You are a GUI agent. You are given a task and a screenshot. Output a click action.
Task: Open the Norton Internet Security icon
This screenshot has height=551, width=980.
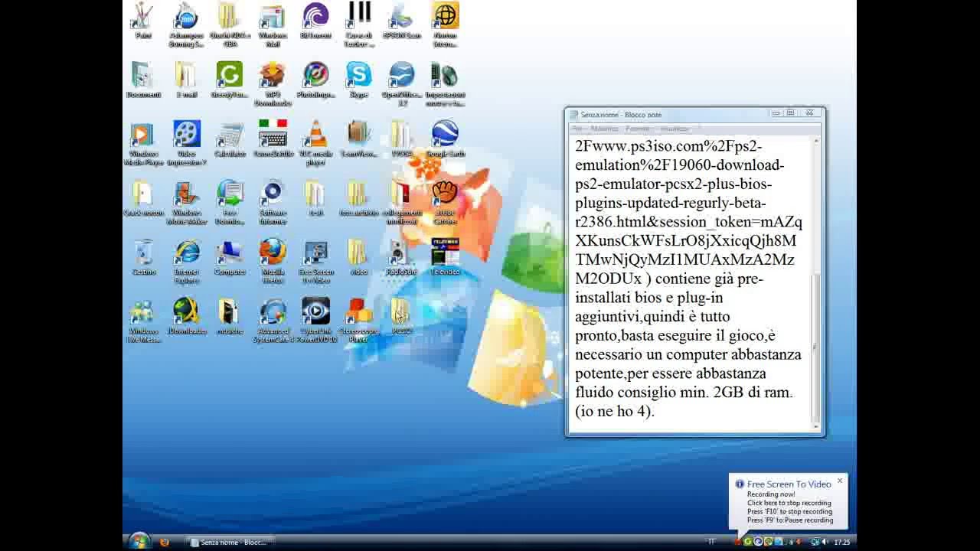click(445, 25)
